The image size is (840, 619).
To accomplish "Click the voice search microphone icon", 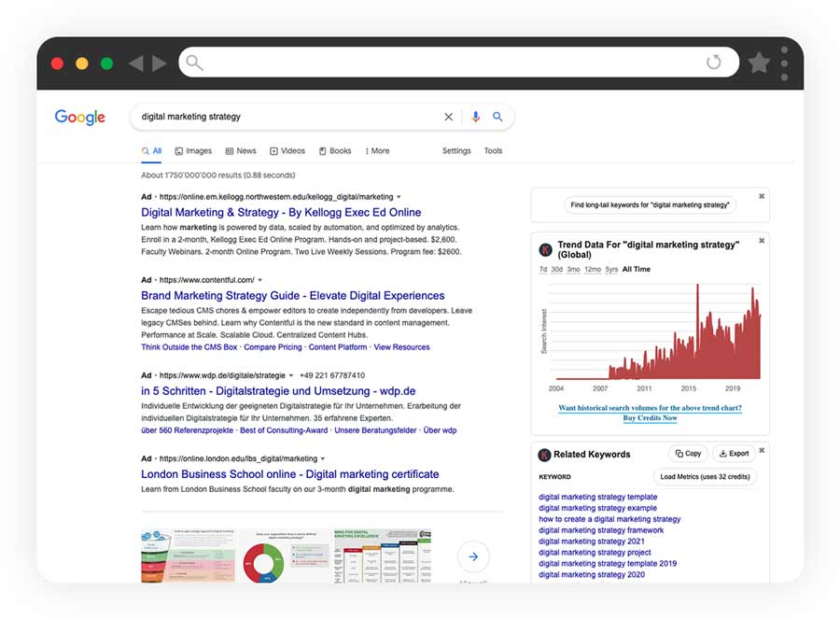I will coord(475,117).
